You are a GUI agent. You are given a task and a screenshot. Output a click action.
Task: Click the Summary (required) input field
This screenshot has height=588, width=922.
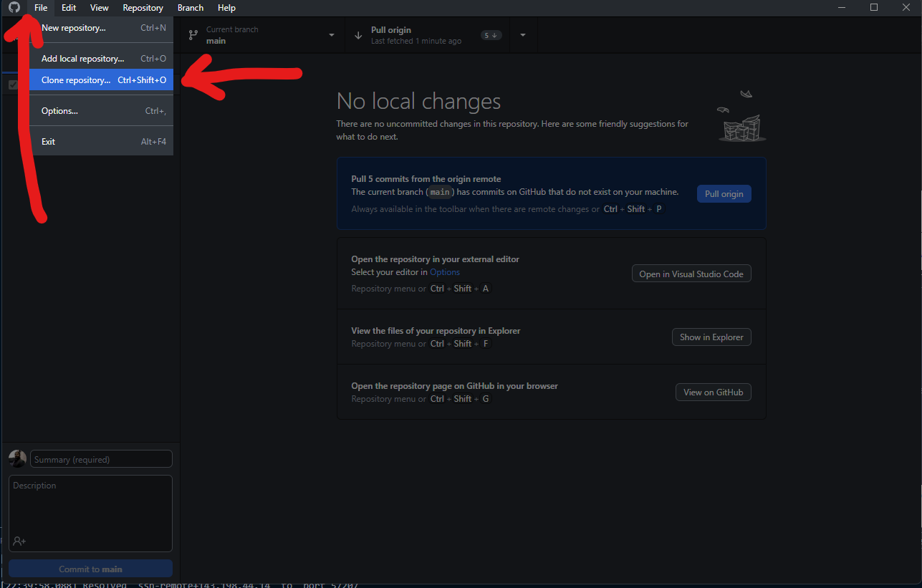click(x=101, y=459)
